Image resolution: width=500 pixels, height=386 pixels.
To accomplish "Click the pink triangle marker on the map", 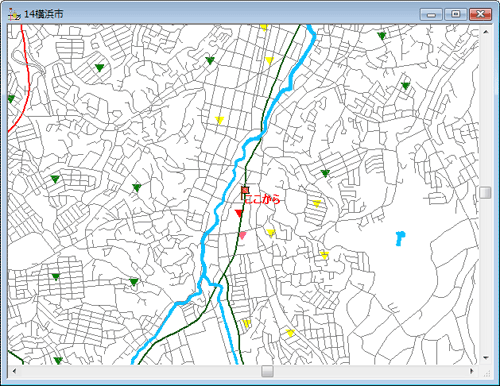I will click(243, 236).
